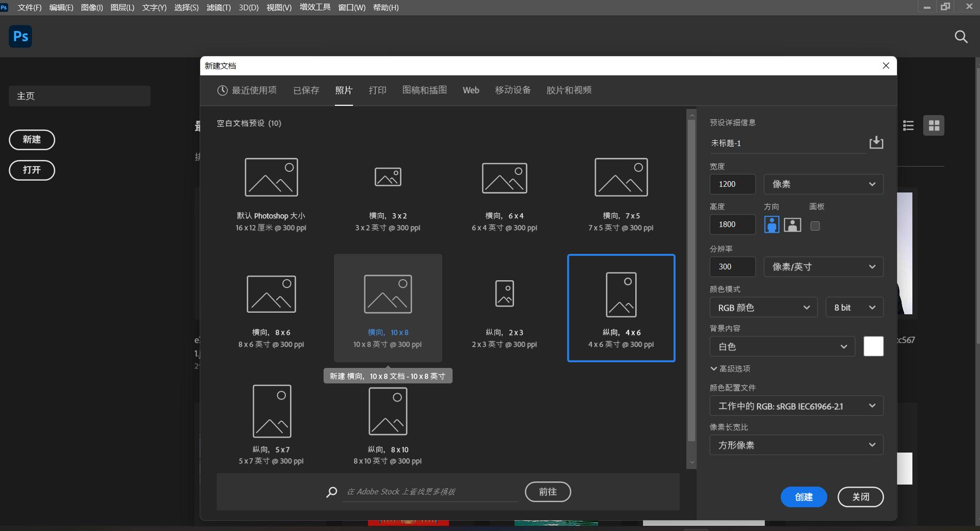The height and width of the screenshot is (531, 980).
Task: Open the RGB 颜色 color mode dropdown
Action: coord(763,307)
